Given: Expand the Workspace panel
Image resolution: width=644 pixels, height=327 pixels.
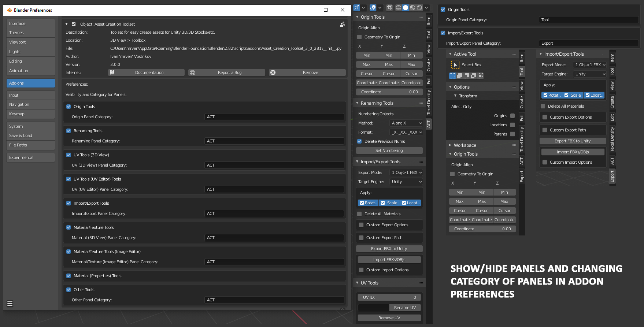Looking at the screenshot, I should pos(450,145).
